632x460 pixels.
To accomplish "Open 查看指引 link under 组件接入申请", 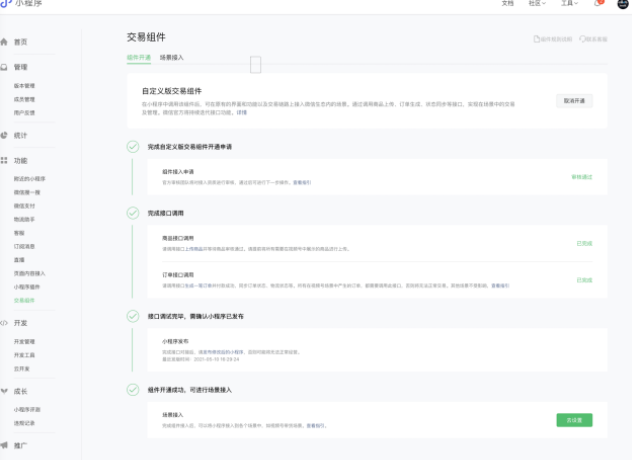I will tap(302, 183).
